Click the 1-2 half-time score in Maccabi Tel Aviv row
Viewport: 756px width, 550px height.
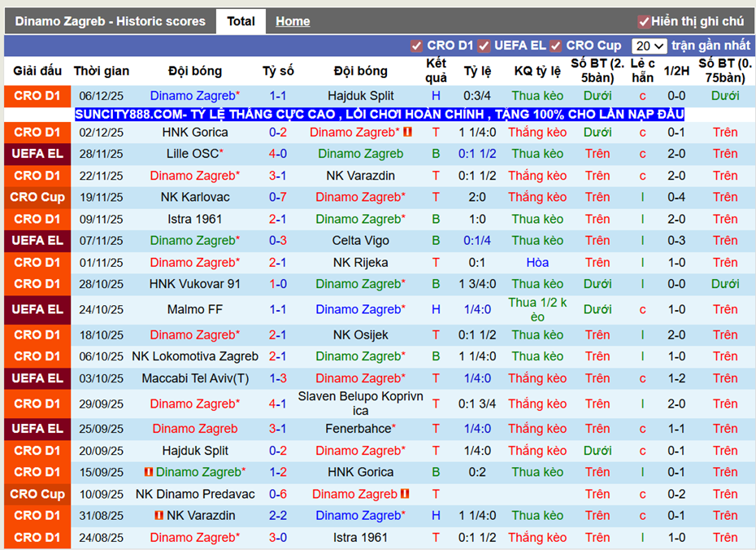click(x=676, y=378)
